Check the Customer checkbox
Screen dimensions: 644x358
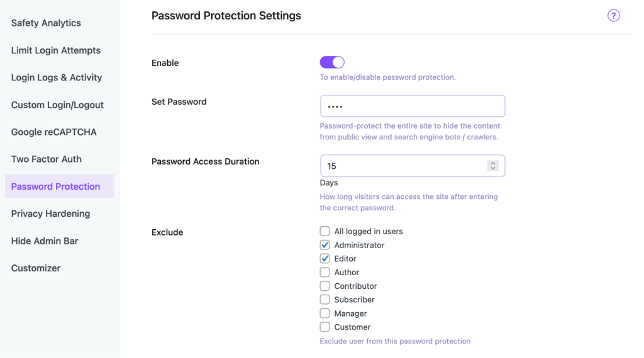click(325, 327)
